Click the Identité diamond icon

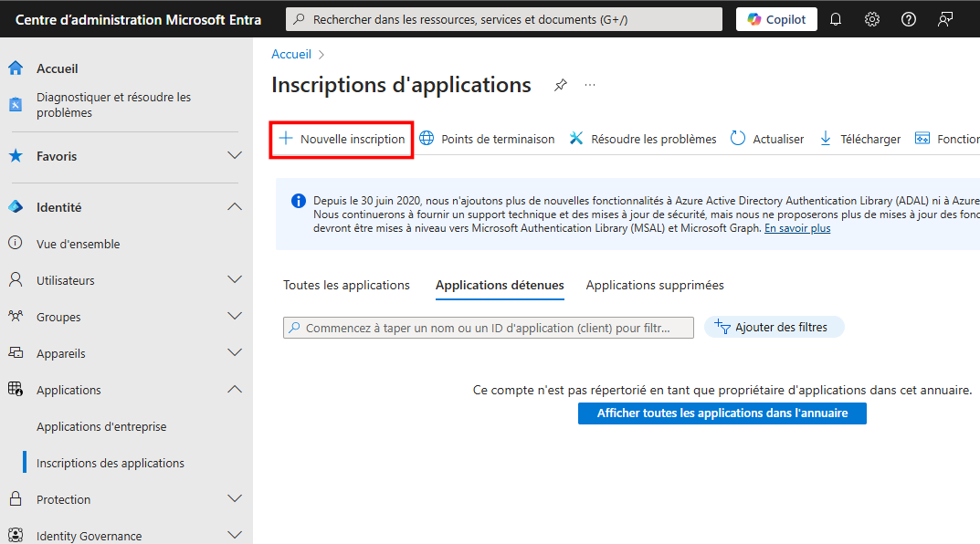point(16,206)
